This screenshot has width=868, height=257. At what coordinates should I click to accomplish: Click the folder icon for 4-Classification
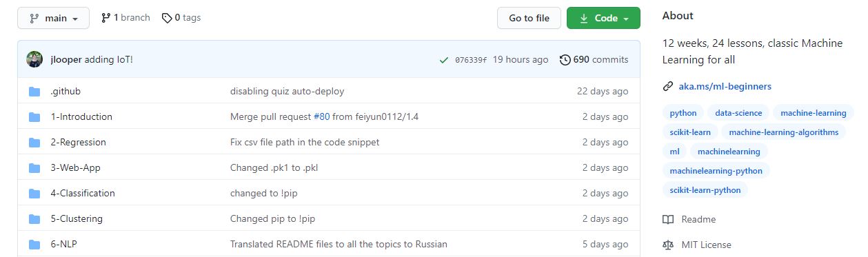tap(34, 194)
